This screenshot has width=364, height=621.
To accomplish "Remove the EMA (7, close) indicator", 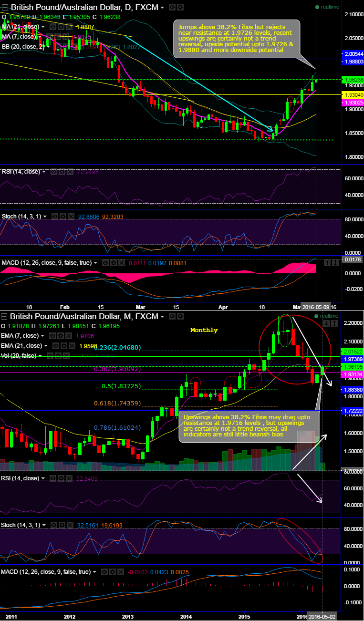I will (69, 336).
